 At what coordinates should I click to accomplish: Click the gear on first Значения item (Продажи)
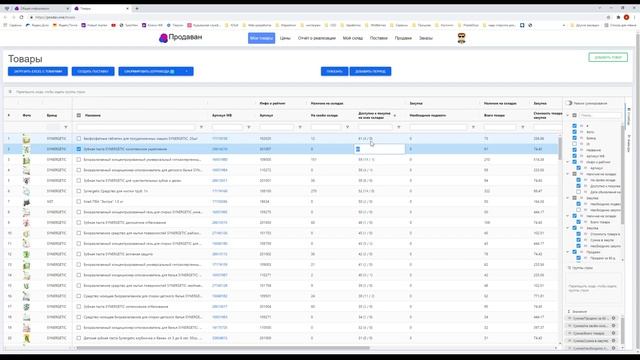tap(613, 318)
